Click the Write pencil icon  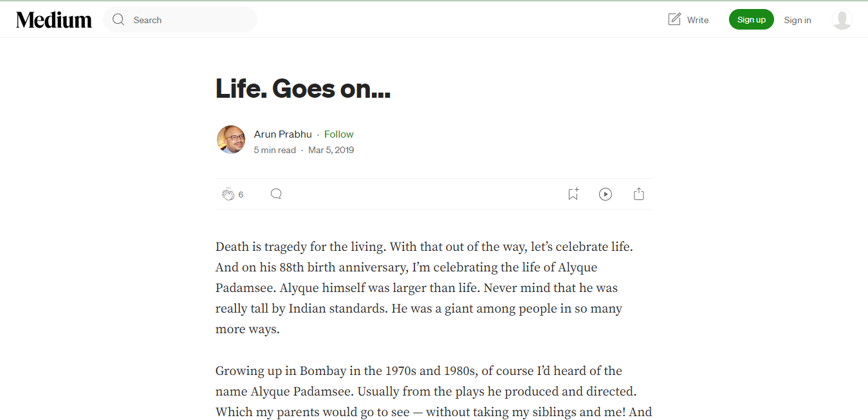674,19
